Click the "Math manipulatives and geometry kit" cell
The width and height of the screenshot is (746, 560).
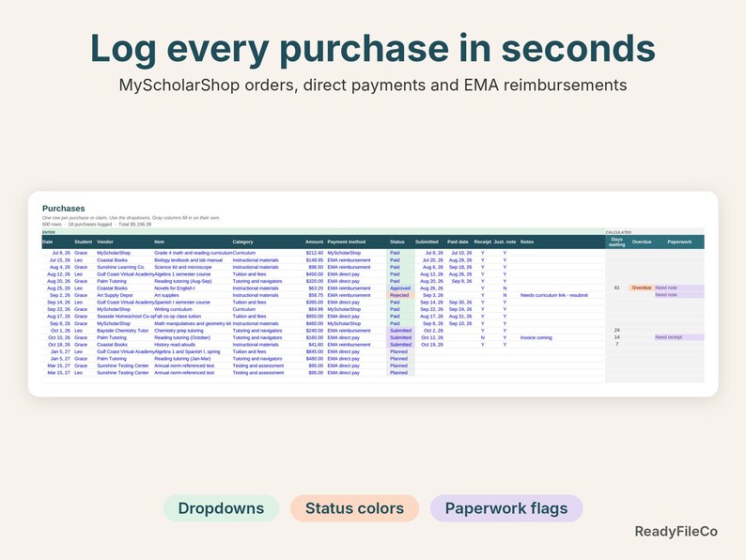point(193,323)
